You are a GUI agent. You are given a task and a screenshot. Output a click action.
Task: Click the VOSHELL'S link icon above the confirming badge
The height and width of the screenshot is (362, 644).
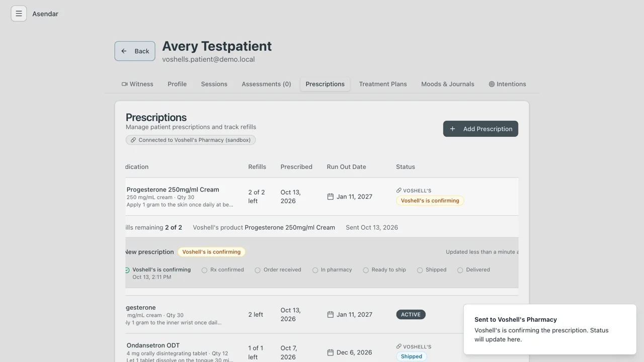coord(399,191)
